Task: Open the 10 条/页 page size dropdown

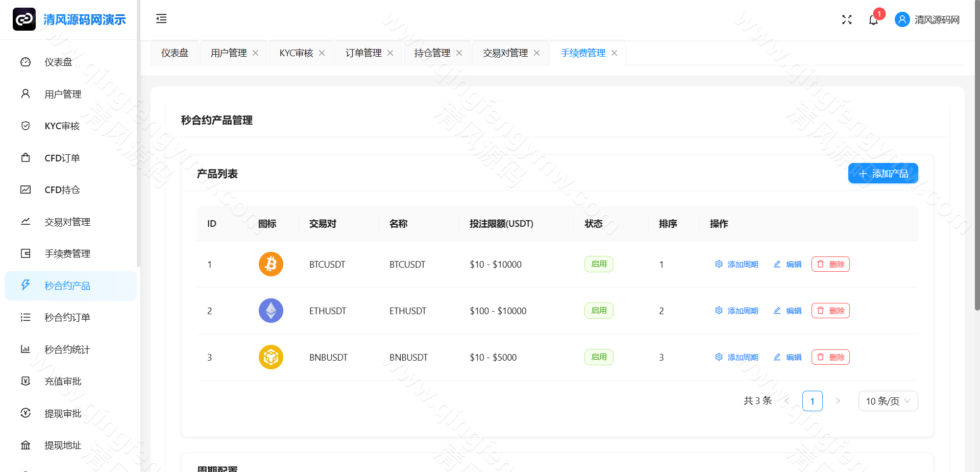Action: pyautogui.click(x=888, y=401)
